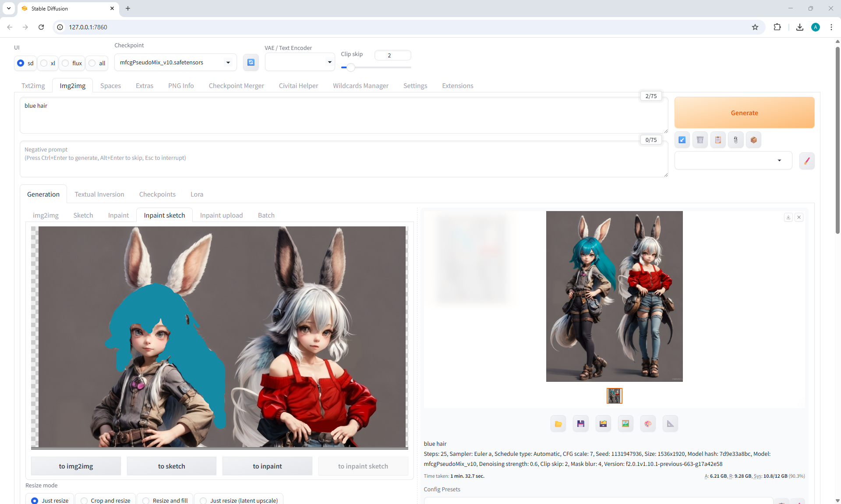Adjust the Clip skip slider
Screen dimensions: 841x504
tap(350, 67)
